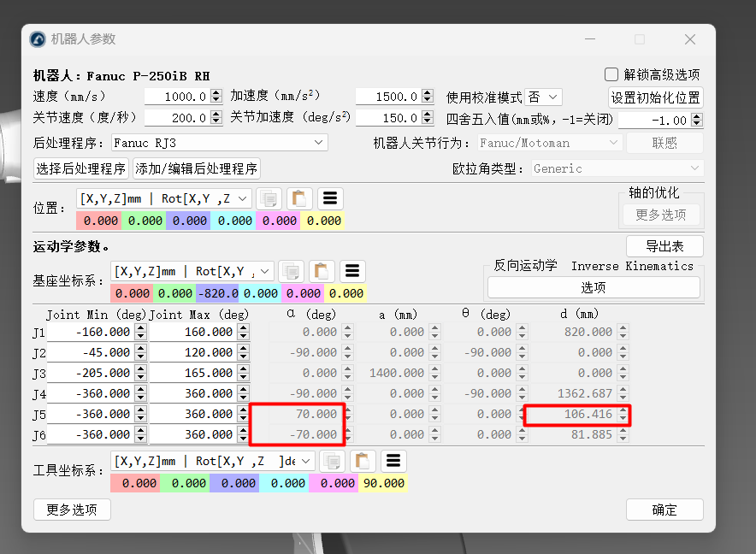Expand the 使用校准模式 dropdown
This screenshot has height=554, width=756.
coord(543,97)
